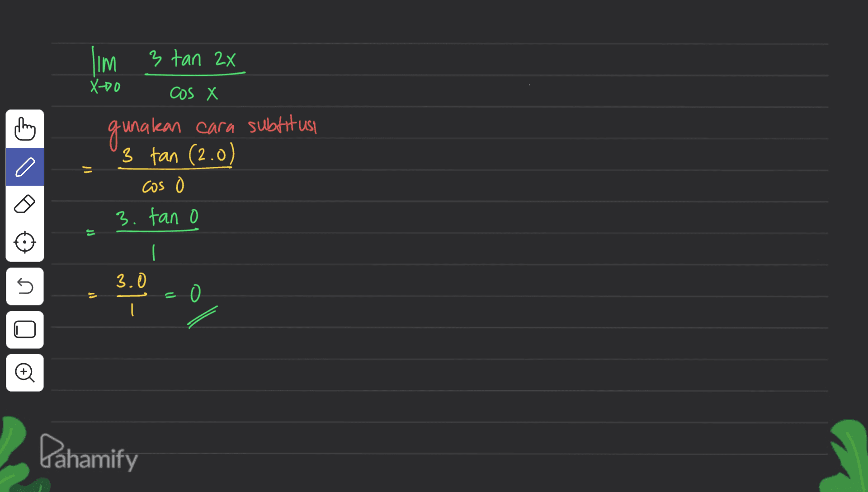Click the '3.0' numerator in last line

(131, 281)
